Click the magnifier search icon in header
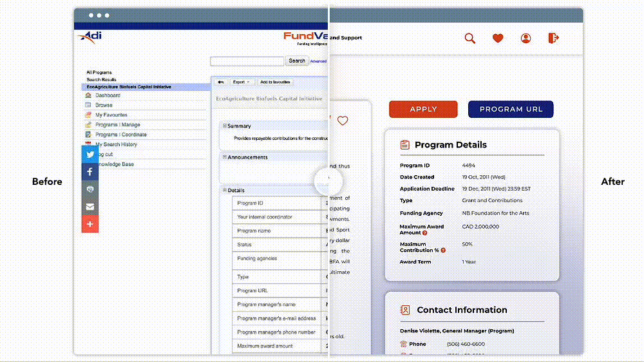 point(470,38)
